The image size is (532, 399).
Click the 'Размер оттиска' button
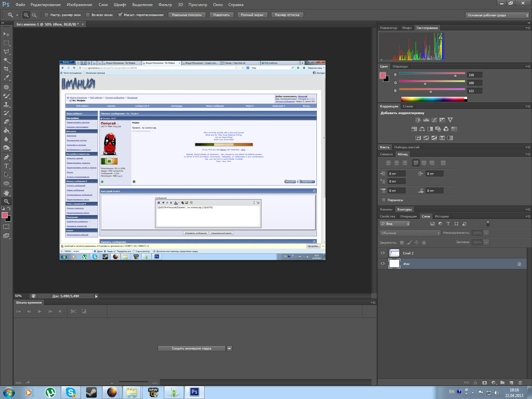[287, 15]
